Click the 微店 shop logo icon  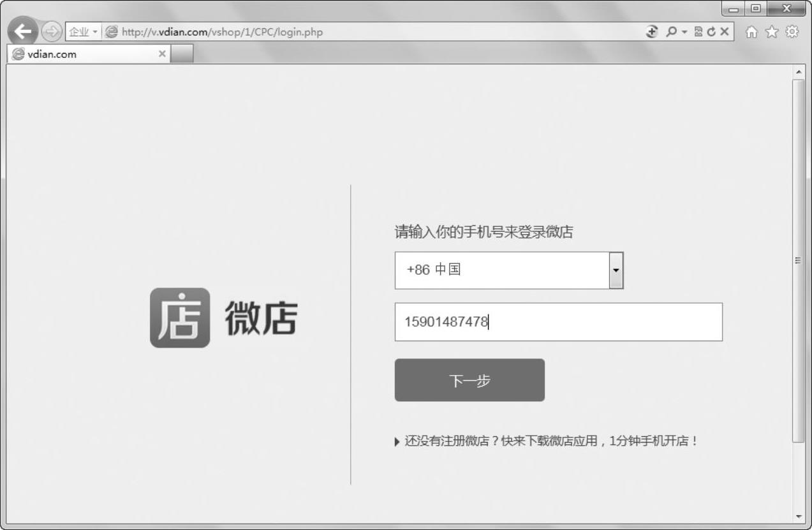point(180,318)
